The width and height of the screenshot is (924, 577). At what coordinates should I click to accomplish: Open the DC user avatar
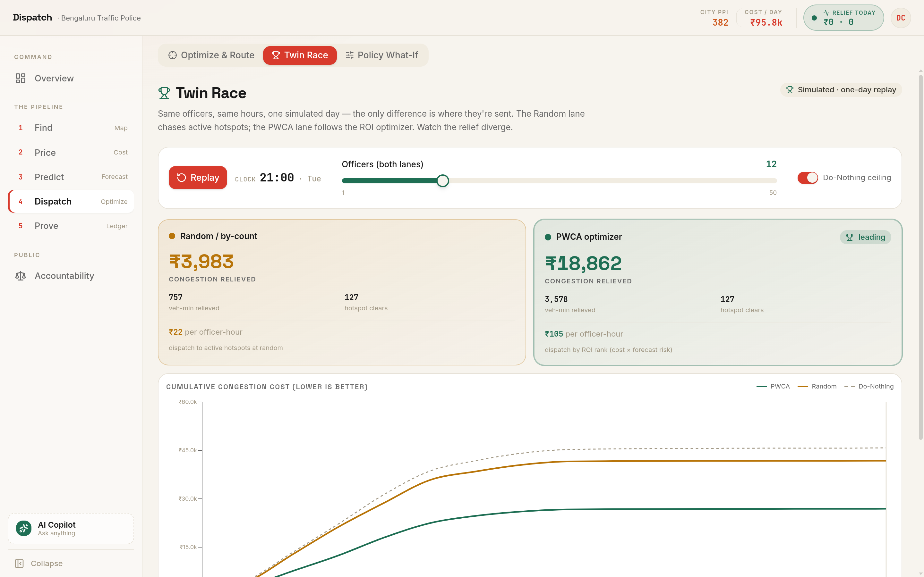(900, 18)
